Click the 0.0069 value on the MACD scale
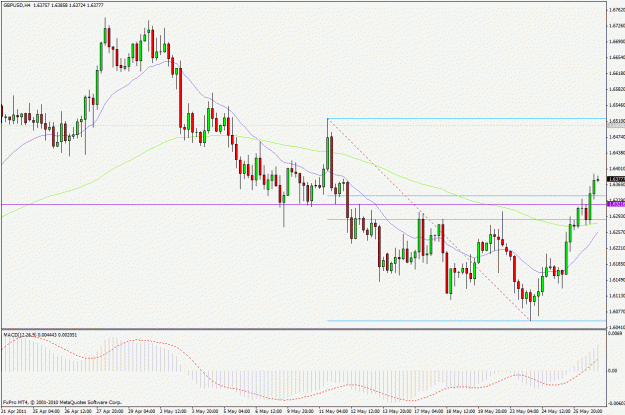 [615, 332]
